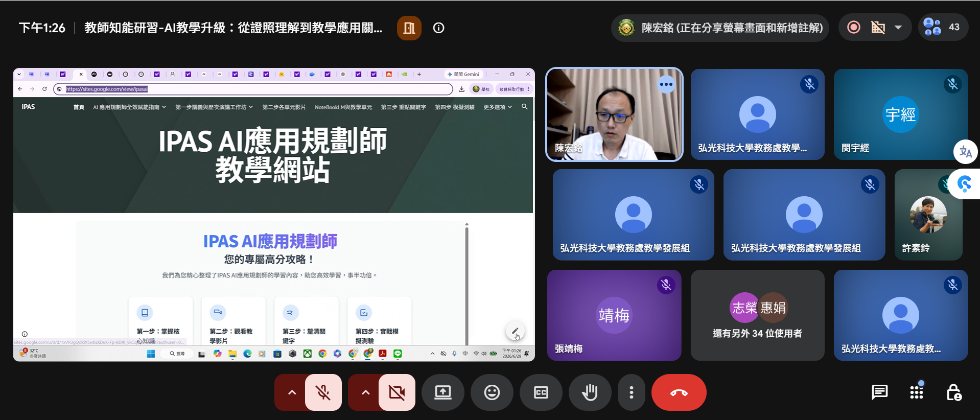980x420 pixels.
Task: Click the shared browser address bar
Action: [x=253, y=89]
